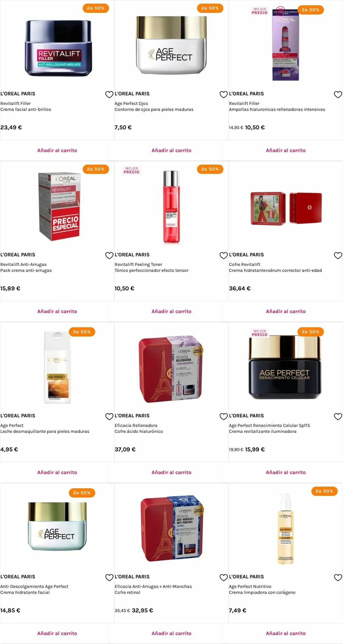
Task: Heart the Eficacia Rellenadora cofre
Action: click(224, 417)
